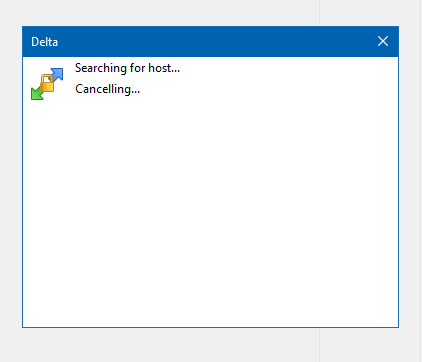Click the gray panel right of the top divider

click(x=369, y=13)
